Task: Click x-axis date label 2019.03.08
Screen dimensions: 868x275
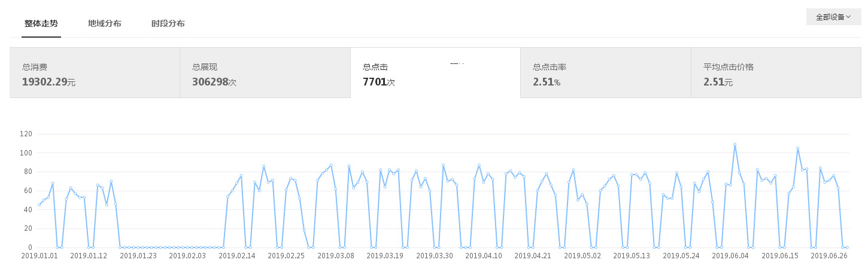Action: pyautogui.click(x=336, y=256)
